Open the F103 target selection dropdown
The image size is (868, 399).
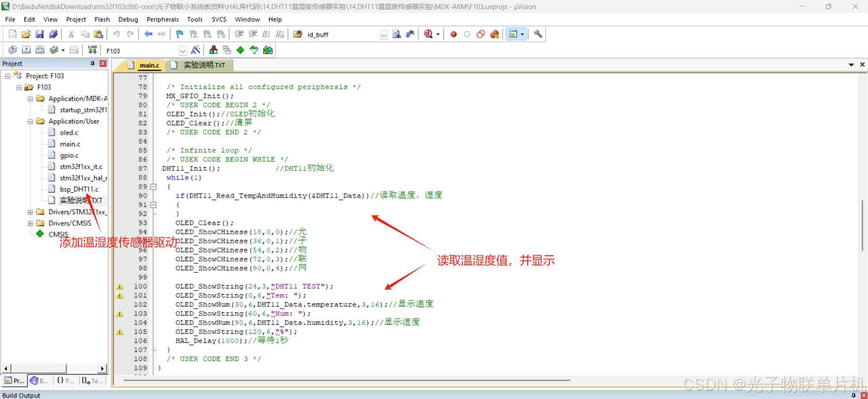(x=183, y=51)
